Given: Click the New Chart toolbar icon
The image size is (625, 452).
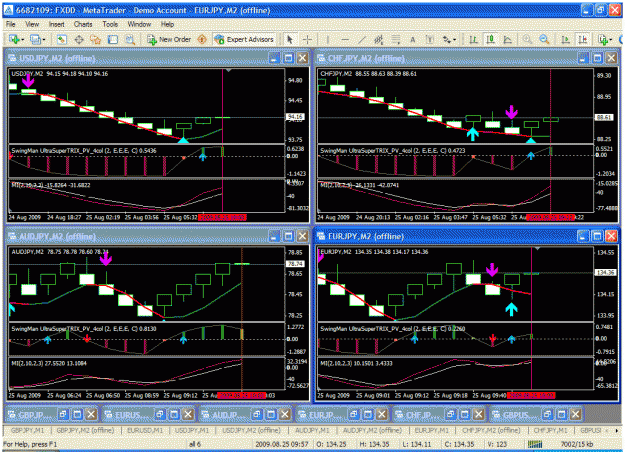Looking at the screenshot, I should click(14, 39).
